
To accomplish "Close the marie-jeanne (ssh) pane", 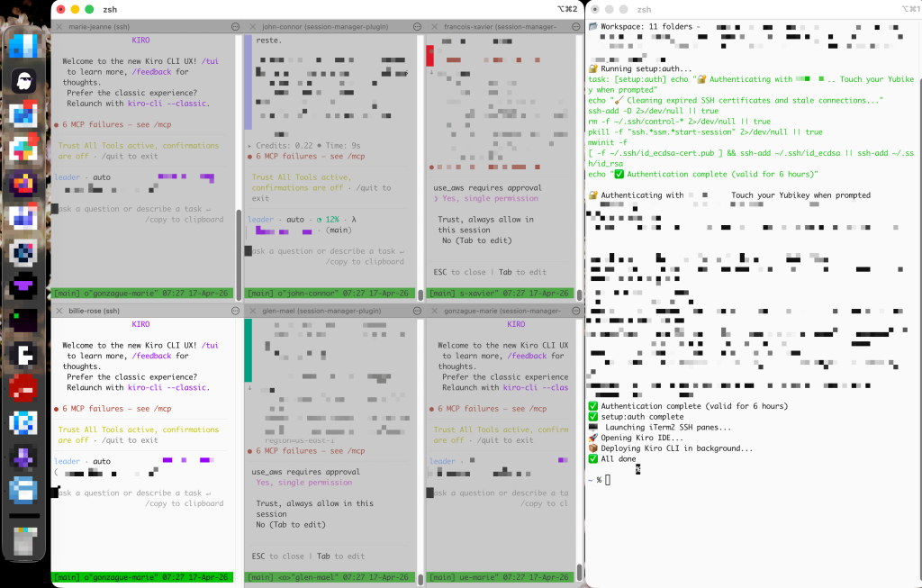I will tap(59, 27).
